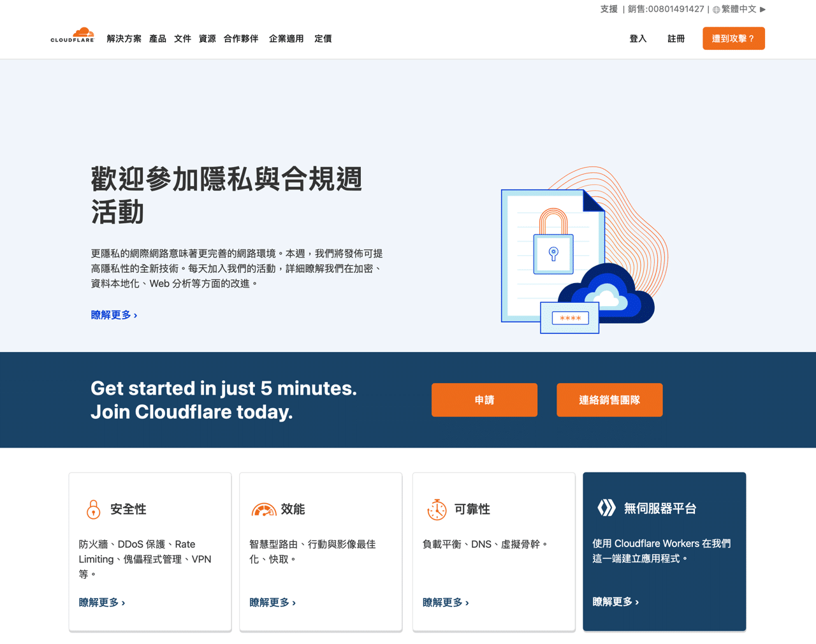Click the 安全性 card heading

(128, 509)
